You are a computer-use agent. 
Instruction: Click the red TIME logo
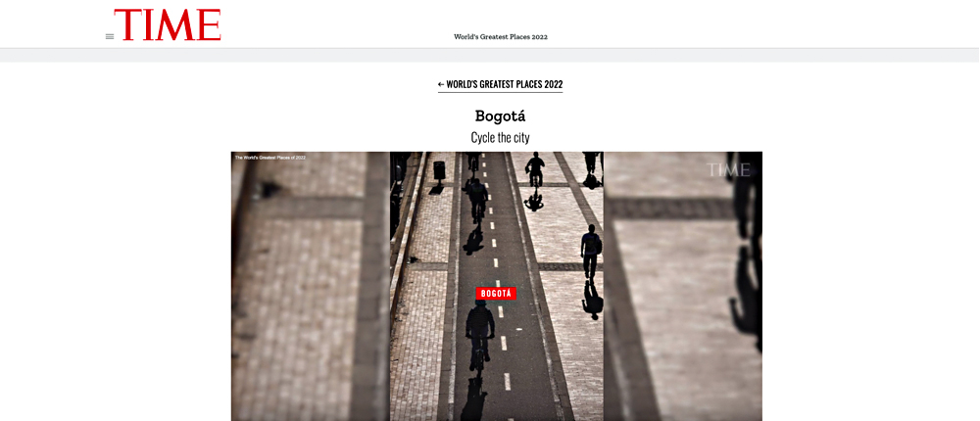point(168,25)
